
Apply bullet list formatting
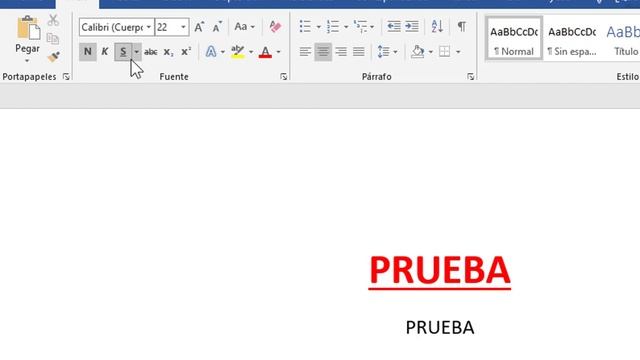pos(305,27)
